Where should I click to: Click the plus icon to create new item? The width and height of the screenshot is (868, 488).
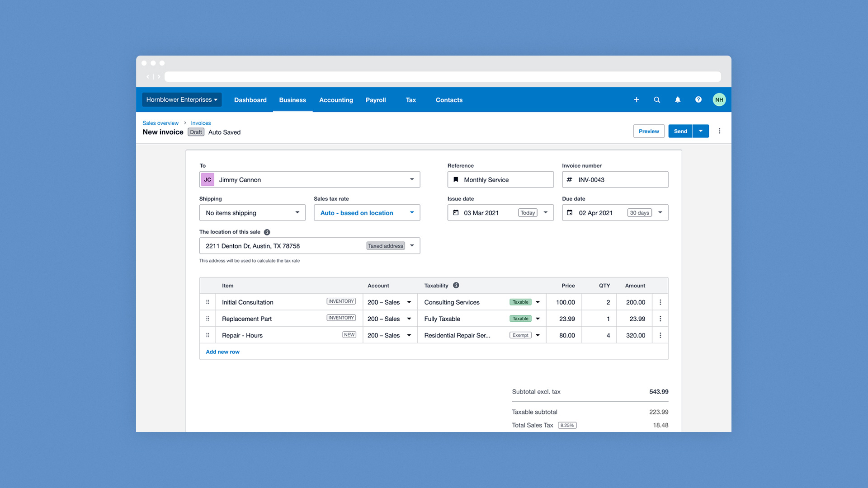point(637,100)
